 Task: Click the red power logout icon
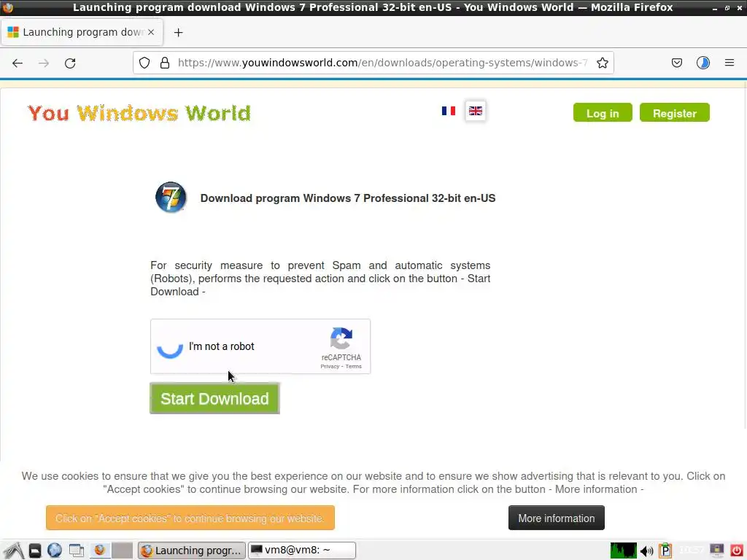click(x=737, y=551)
